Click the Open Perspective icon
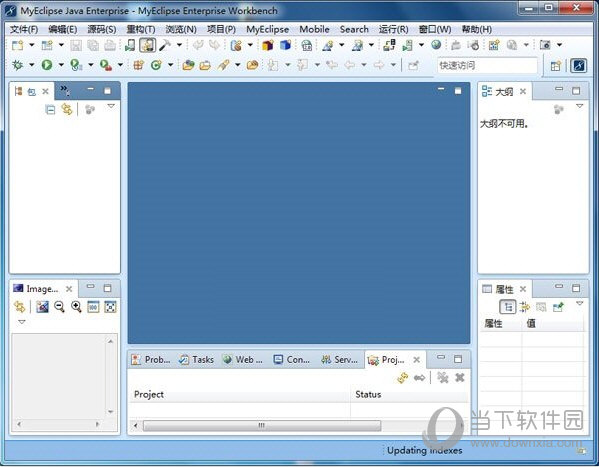This screenshot has width=599, height=467. pyautogui.click(x=555, y=66)
